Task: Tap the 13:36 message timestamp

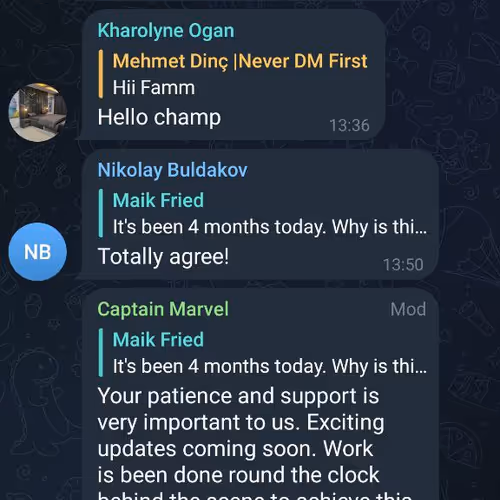Action: [x=349, y=126]
